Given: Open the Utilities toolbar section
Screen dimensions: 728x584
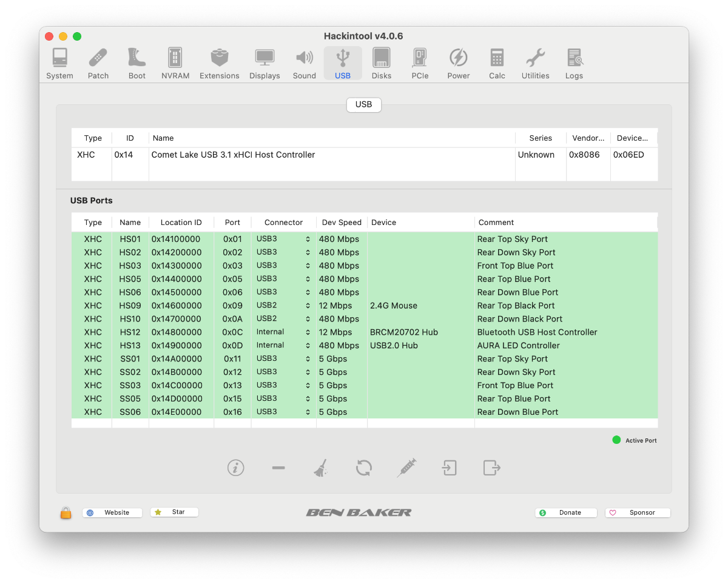Looking at the screenshot, I should pos(535,64).
